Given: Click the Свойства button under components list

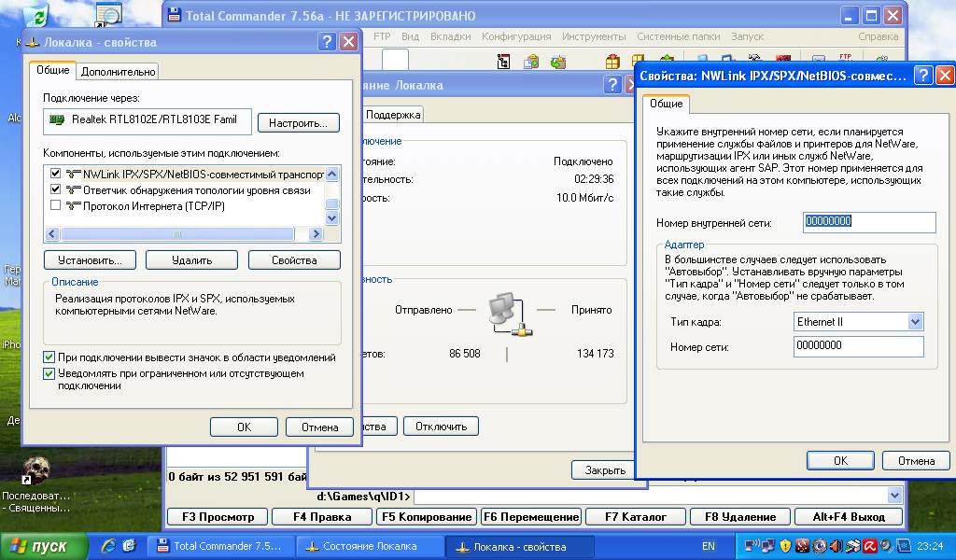Looking at the screenshot, I should (294, 260).
